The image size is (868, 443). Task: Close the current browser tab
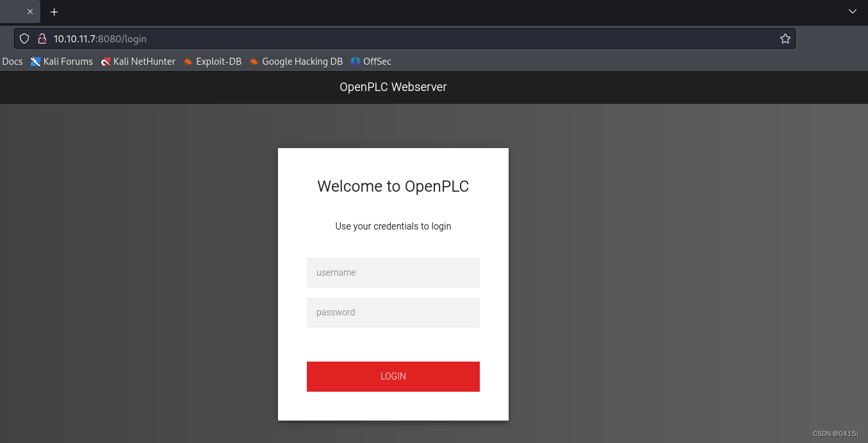pos(29,12)
